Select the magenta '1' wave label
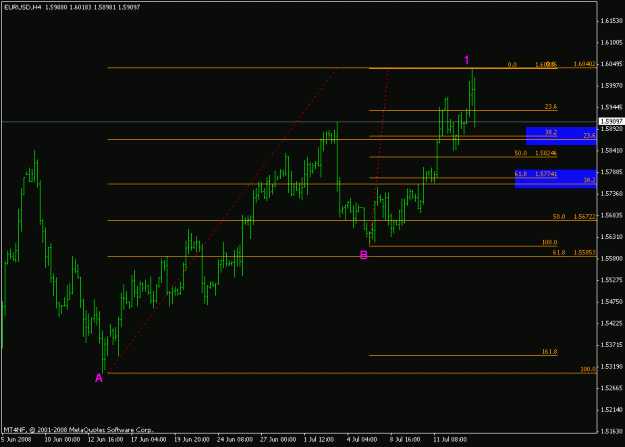Screen dimensions: 625x447 click(x=467, y=60)
